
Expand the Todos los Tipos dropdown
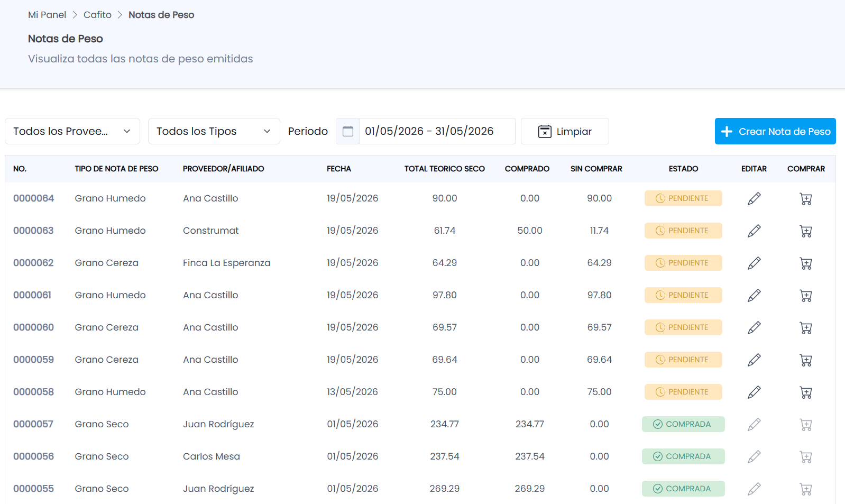tap(214, 131)
